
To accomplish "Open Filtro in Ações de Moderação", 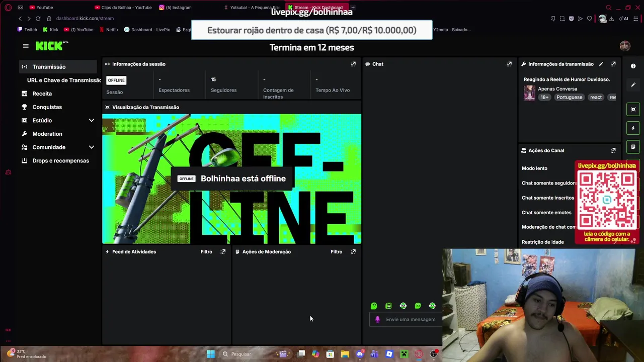I will 336,251.
